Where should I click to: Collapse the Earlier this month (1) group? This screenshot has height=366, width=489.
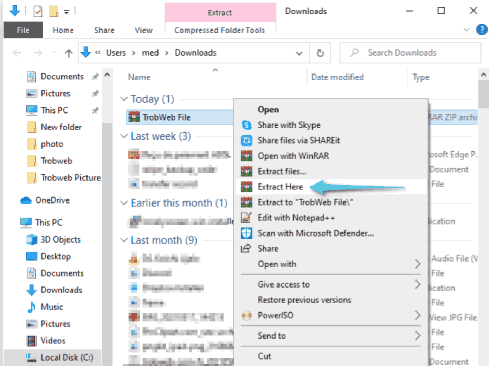point(124,203)
